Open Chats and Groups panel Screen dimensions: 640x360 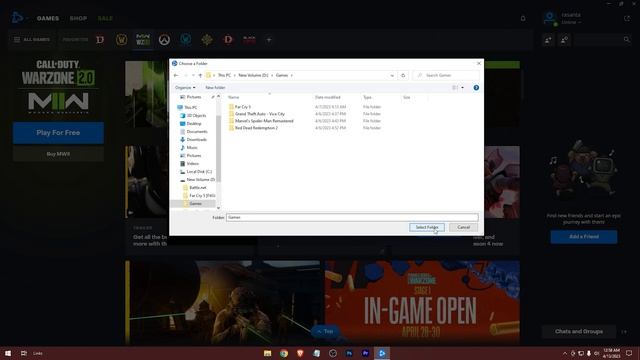click(x=579, y=331)
